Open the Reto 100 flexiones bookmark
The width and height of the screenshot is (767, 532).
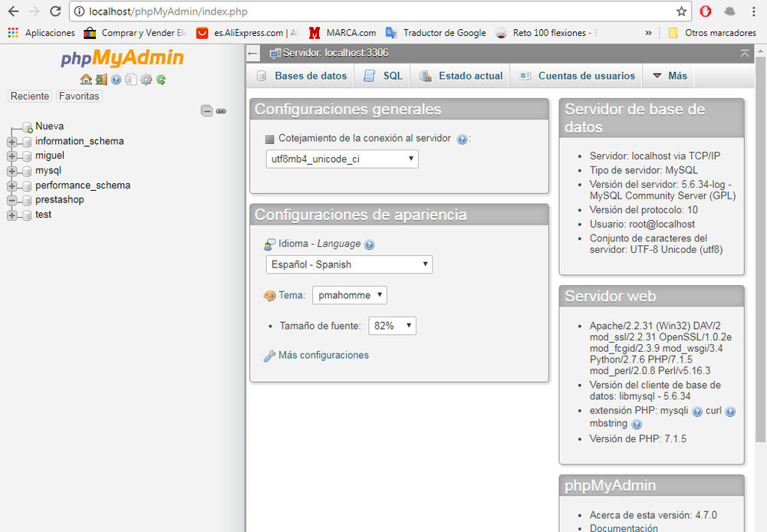(547, 33)
